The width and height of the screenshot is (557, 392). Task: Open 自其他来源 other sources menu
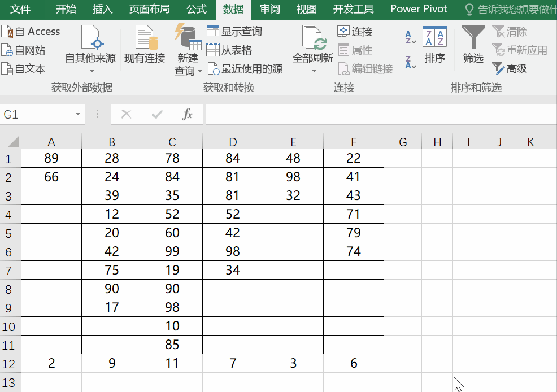[90, 49]
